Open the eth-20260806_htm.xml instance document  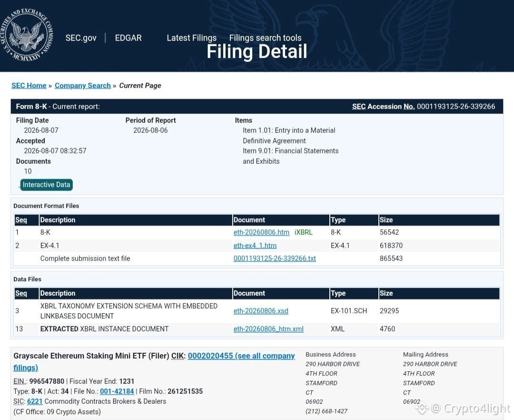268,329
